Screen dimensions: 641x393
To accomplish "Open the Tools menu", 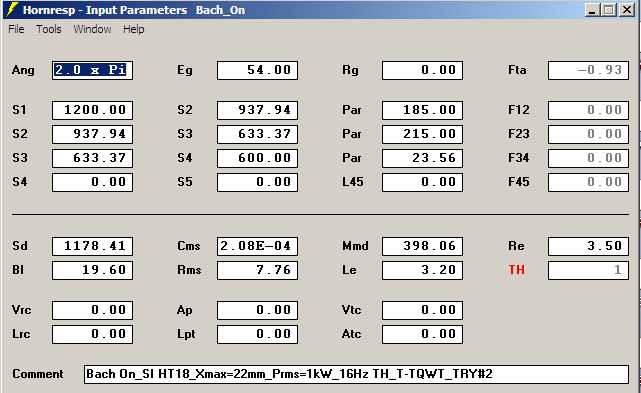I will [x=49, y=29].
